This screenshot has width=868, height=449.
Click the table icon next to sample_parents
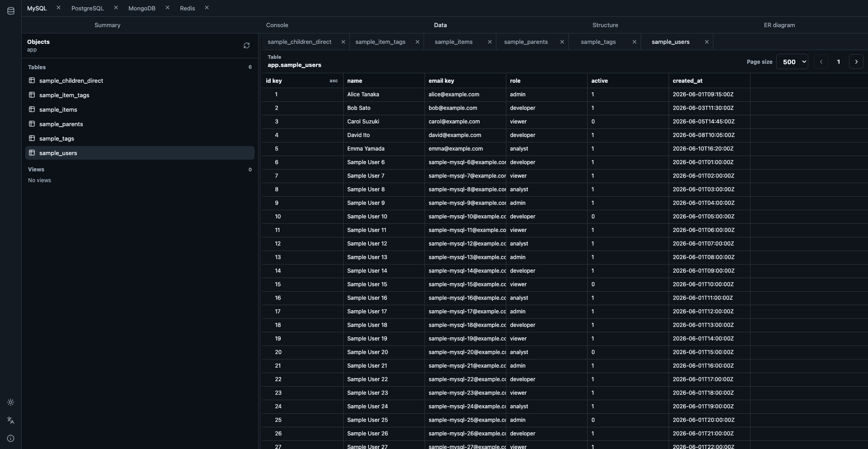[x=32, y=124]
